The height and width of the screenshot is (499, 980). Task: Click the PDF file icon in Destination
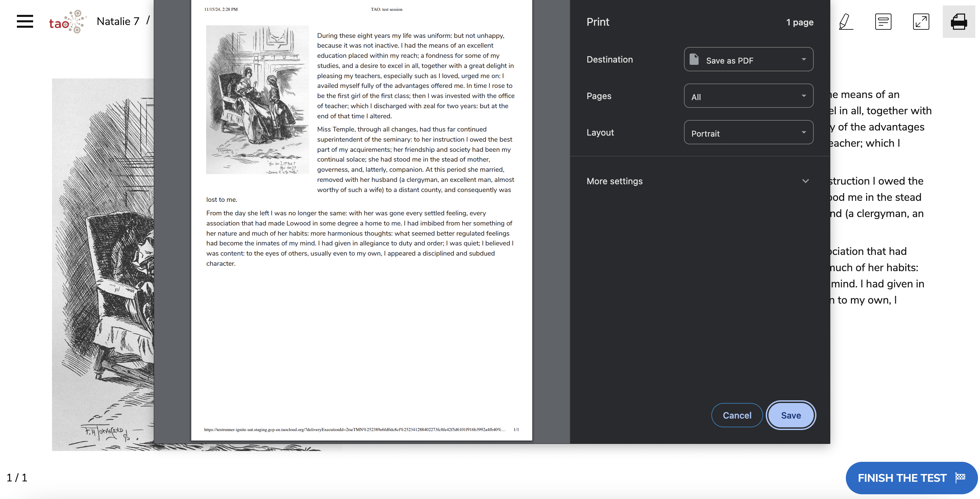[694, 60]
